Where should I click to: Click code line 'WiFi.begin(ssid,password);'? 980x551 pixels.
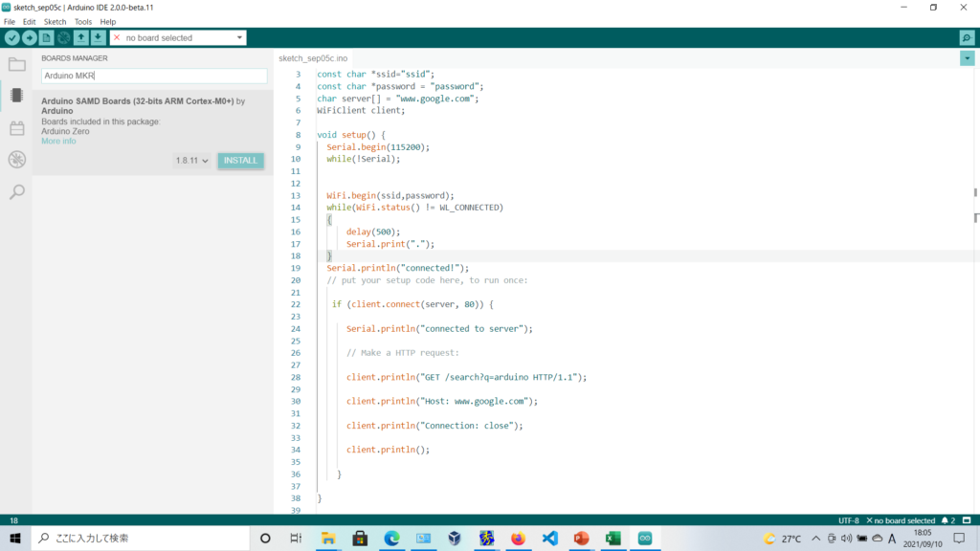point(390,195)
